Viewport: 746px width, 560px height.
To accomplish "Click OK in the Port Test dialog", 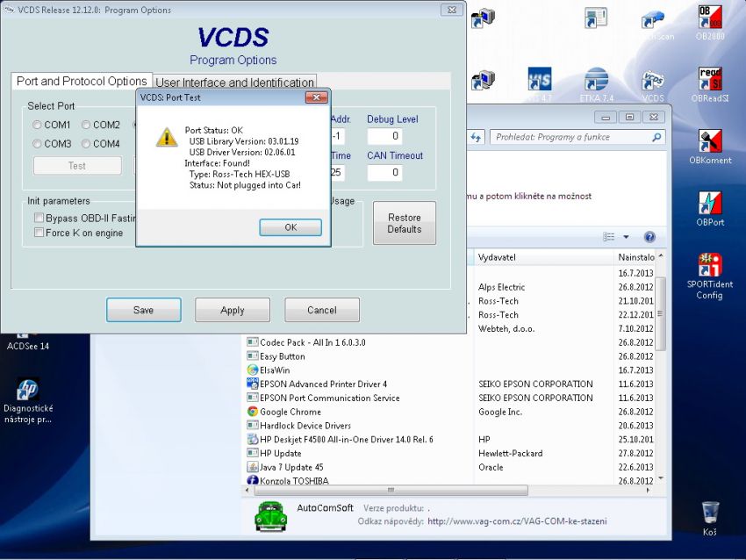I will (291, 227).
